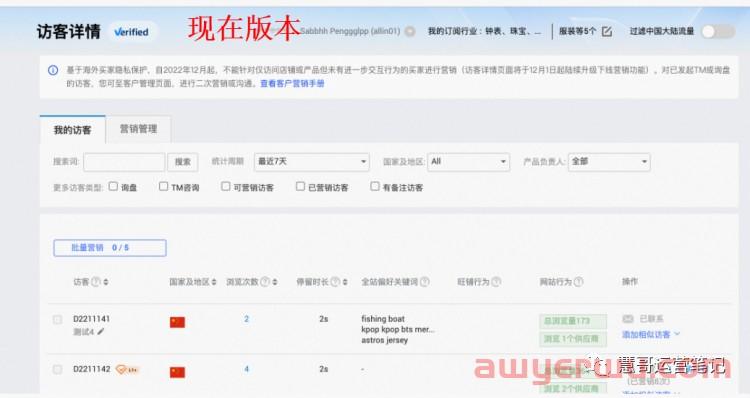Screen dimensions: 750x398
Task: Open the 产品负责人 dropdown showing 全部
Action: (x=609, y=162)
